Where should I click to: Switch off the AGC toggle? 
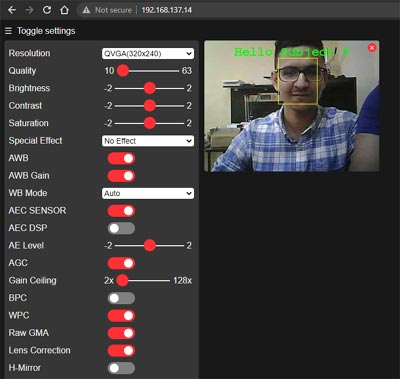121,263
